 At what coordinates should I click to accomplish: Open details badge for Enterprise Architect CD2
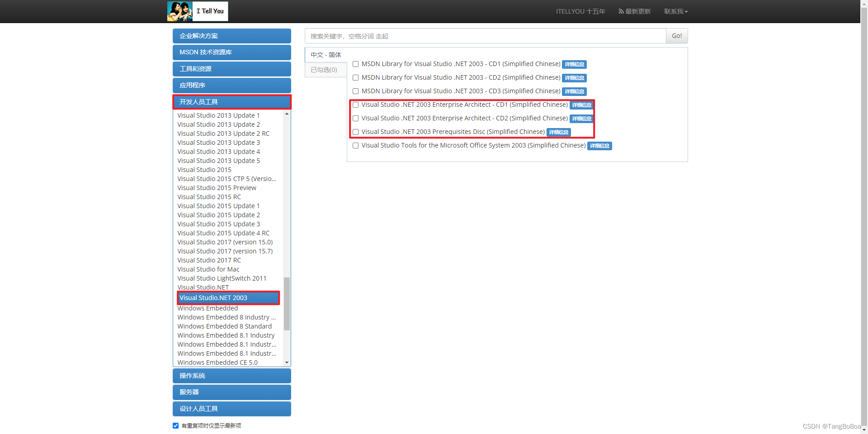[x=581, y=119]
